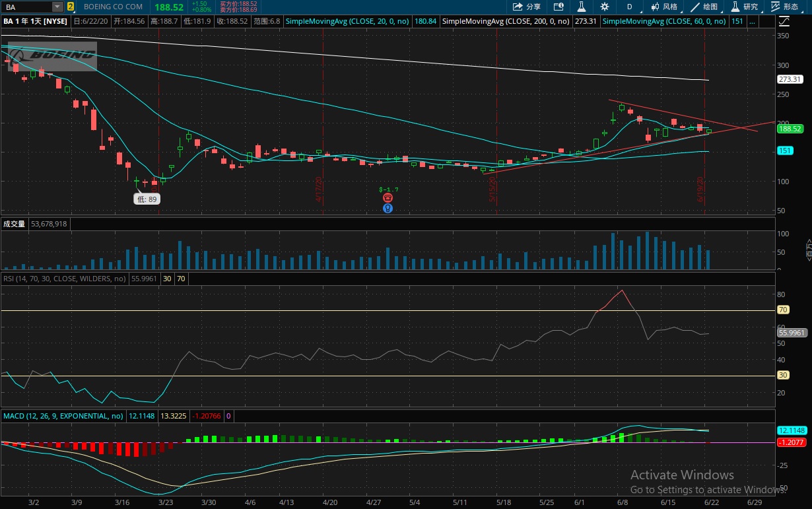This screenshot has width=812, height=509.
Task: Click the 6/22 date on the time axis
Action: tap(712, 502)
